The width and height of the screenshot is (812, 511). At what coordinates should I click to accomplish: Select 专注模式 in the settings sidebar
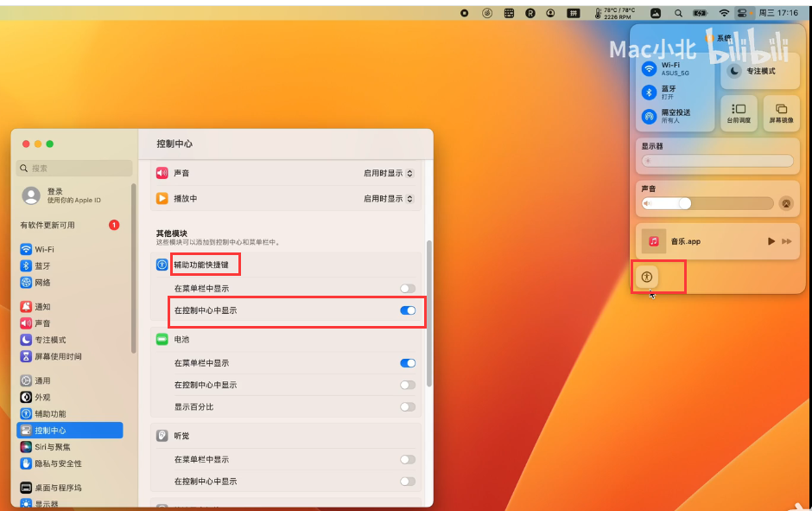[x=70, y=340]
